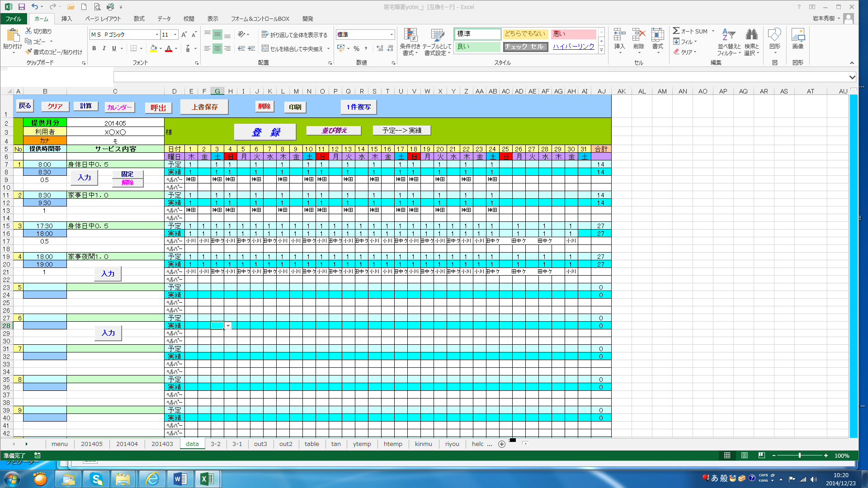Image resolution: width=868 pixels, height=488 pixels.
Task: Increase the decimal places
Action: [380, 48]
